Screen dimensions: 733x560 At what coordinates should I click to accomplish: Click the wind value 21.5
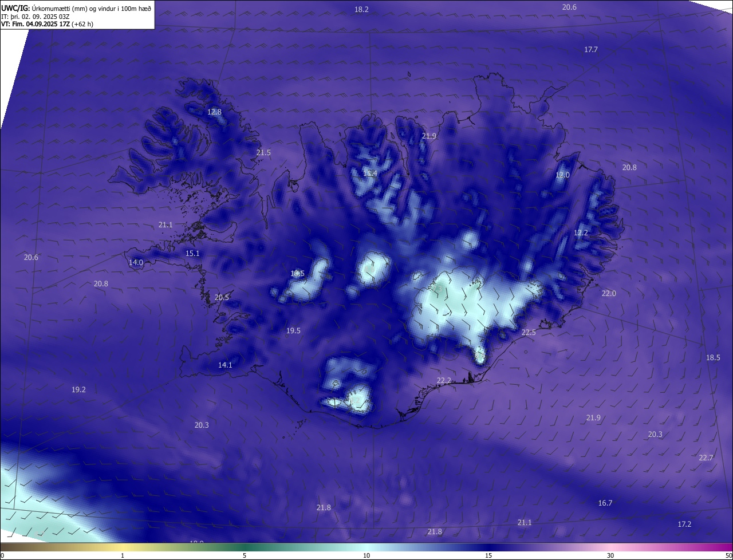263,152
